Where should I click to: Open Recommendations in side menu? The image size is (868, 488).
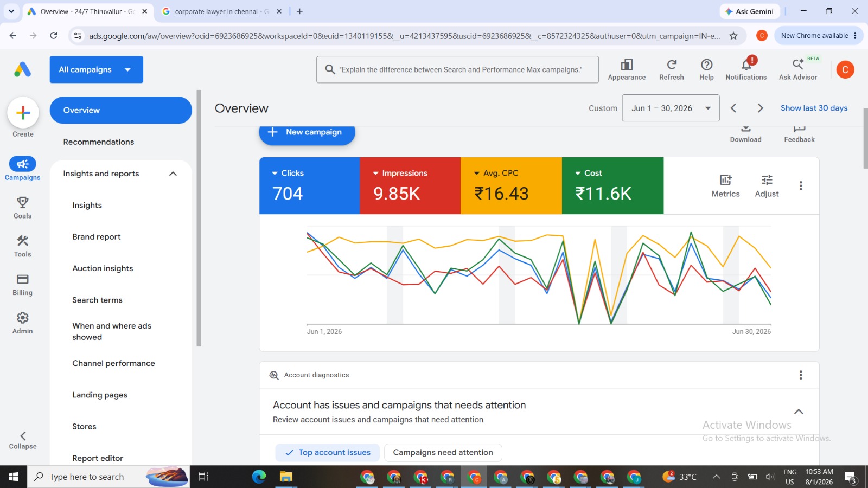point(99,142)
